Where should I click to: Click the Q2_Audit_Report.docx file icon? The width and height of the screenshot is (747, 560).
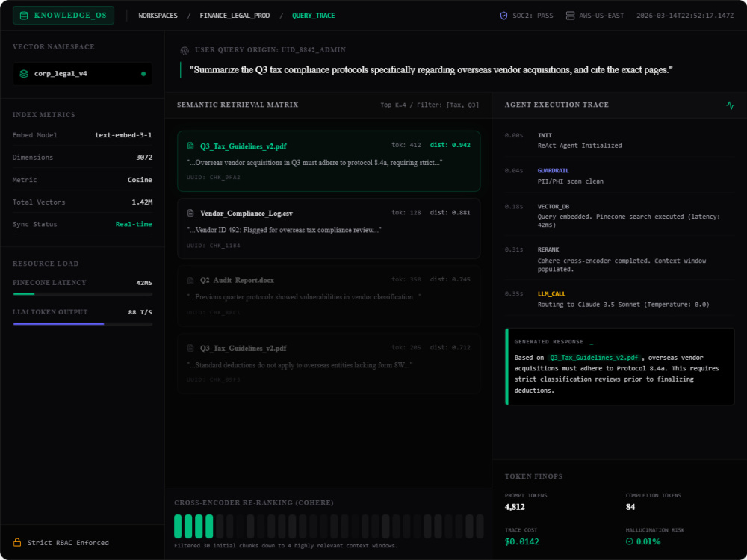click(x=190, y=281)
